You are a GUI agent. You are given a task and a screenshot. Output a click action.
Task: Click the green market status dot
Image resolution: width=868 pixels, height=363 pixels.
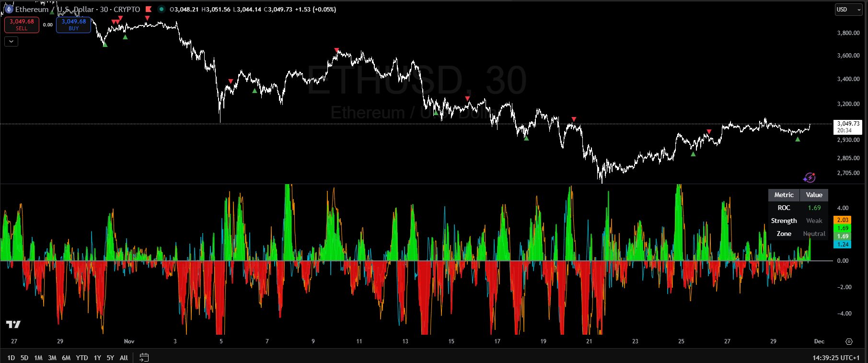tap(162, 9)
